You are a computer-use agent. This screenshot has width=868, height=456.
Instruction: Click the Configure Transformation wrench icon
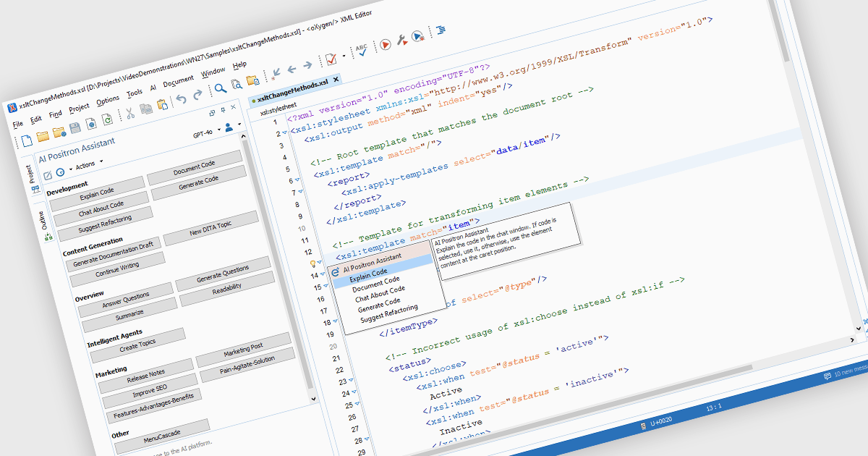tap(401, 40)
